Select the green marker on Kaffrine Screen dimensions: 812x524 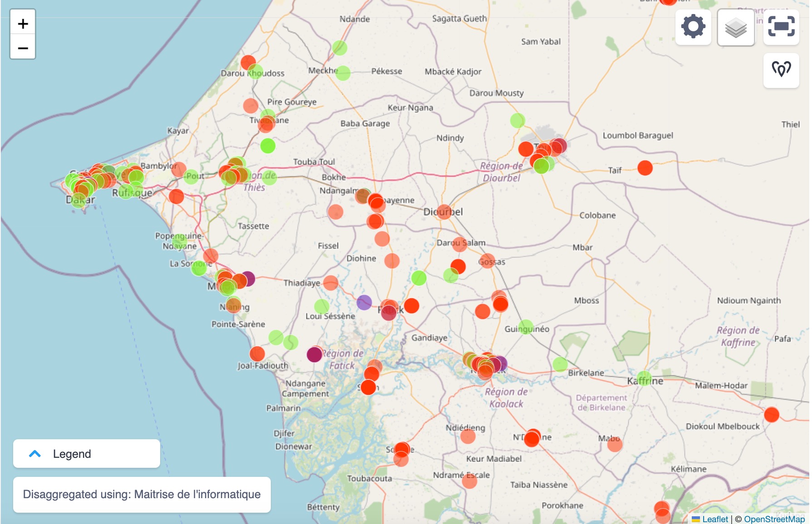coord(644,378)
